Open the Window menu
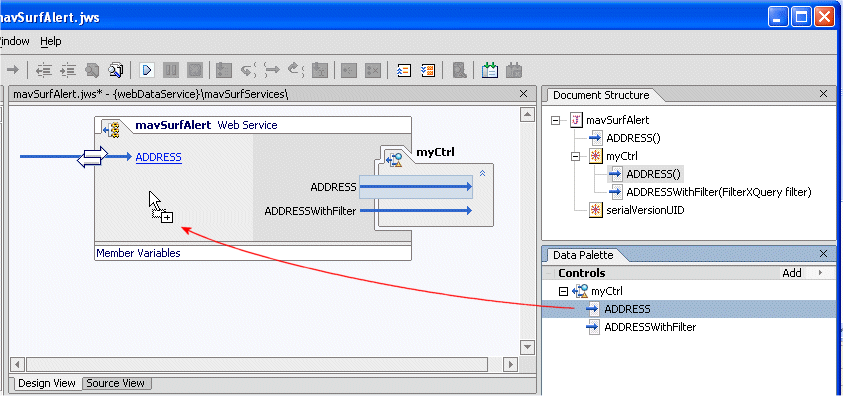This screenshot has height=396, width=843. click(15, 41)
